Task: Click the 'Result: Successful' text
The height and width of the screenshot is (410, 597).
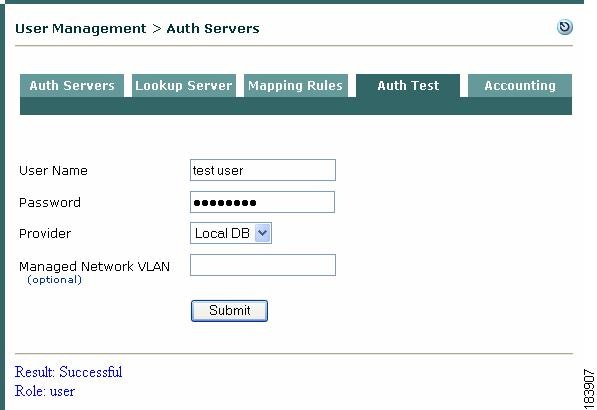Action: click(69, 372)
